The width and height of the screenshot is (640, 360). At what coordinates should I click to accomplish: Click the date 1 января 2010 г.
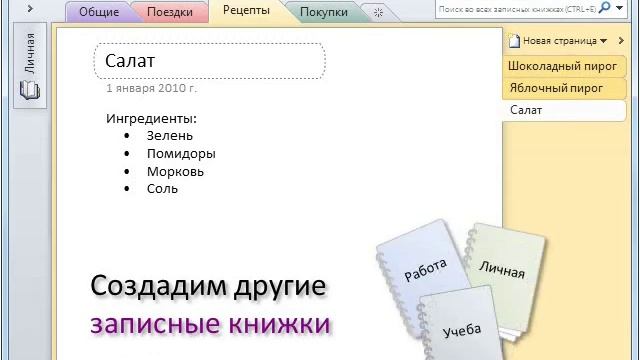151,88
